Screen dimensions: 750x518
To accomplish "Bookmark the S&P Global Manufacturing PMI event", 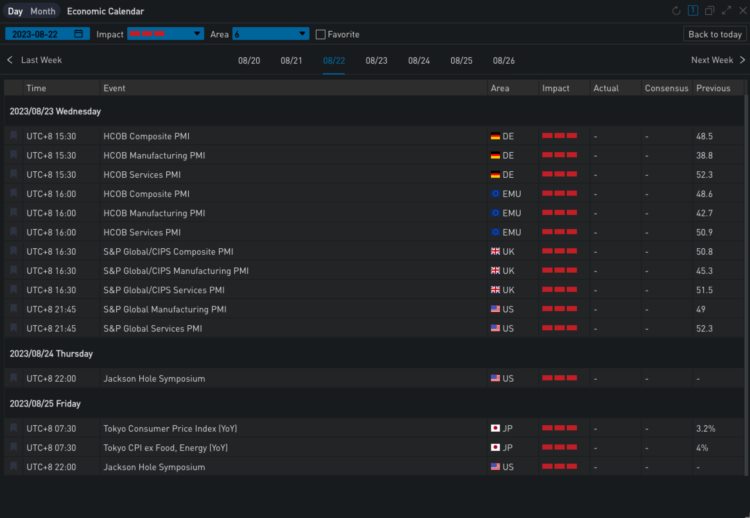I will tap(14, 309).
